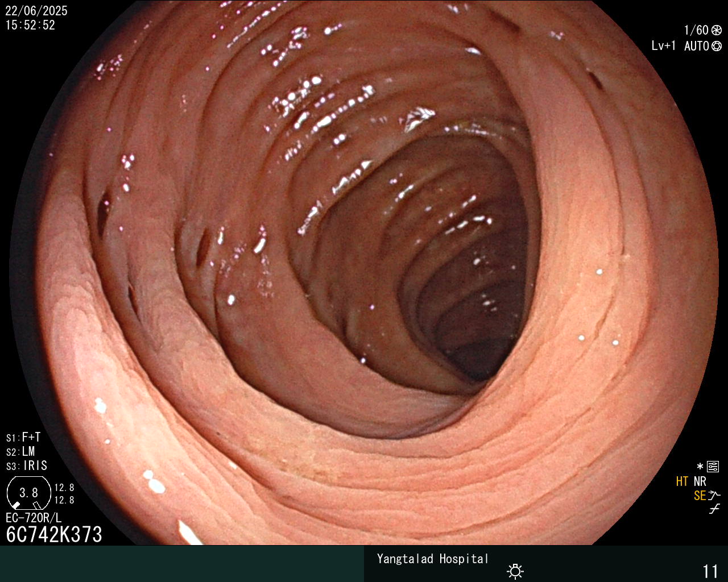Click the yellow SE indicator
This screenshot has width=728, height=582.
700,496
